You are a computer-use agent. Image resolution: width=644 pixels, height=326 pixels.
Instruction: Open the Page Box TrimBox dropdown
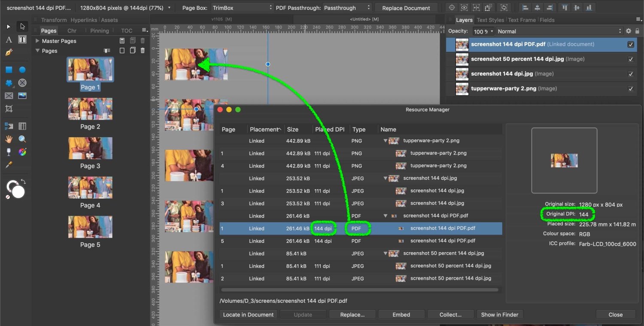[242, 8]
